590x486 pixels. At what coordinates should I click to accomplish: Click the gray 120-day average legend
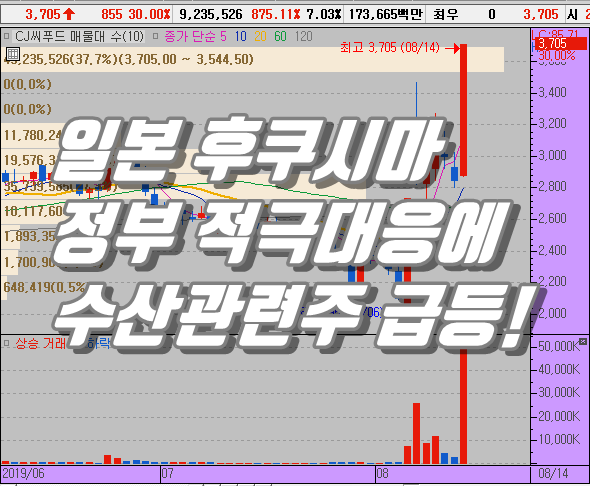(x=304, y=36)
